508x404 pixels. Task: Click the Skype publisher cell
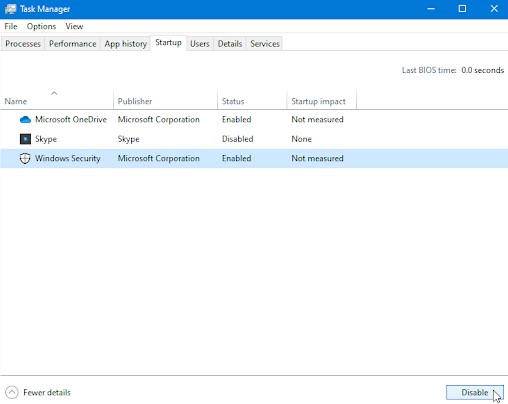pyautogui.click(x=128, y=139)
